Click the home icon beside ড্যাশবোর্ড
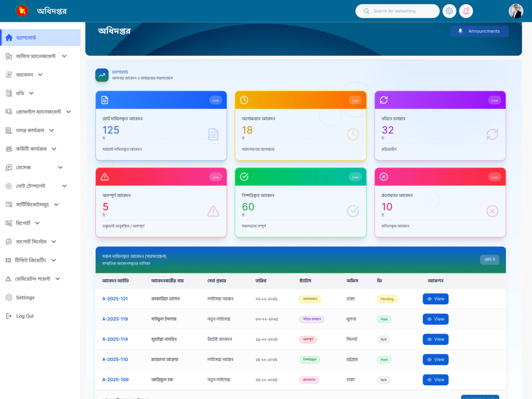This screenshot has height=399, width=532. pyautogui.click(x=9, y=37)
